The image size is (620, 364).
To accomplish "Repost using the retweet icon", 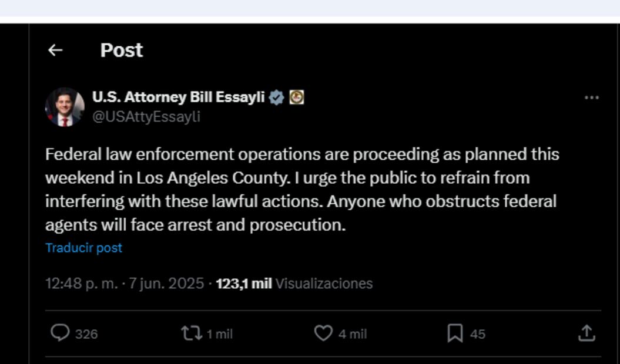I will [190, 333].
